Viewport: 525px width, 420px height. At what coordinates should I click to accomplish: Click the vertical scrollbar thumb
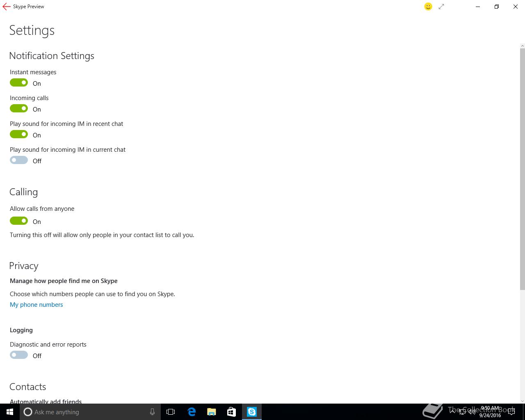[523, 169]
